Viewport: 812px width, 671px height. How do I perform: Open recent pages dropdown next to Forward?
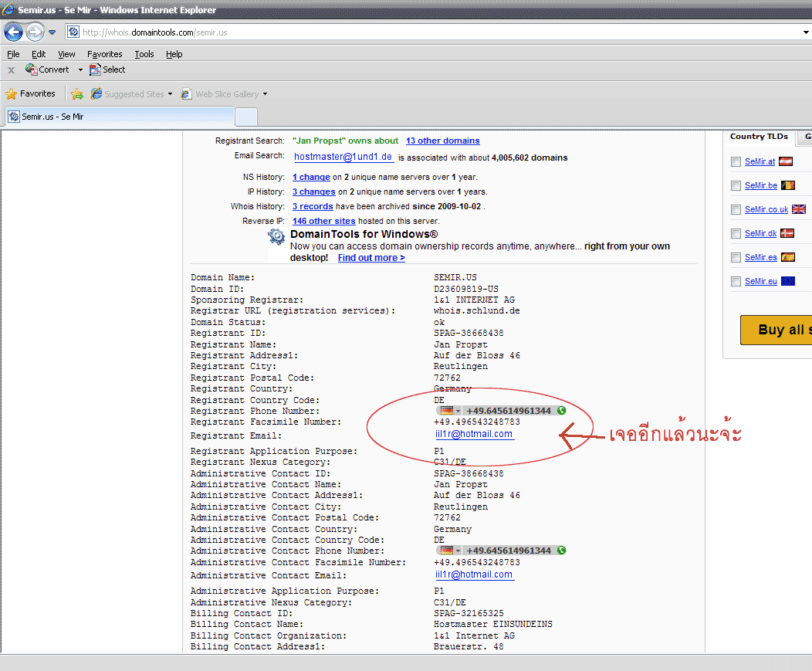[x=52, y=32]
